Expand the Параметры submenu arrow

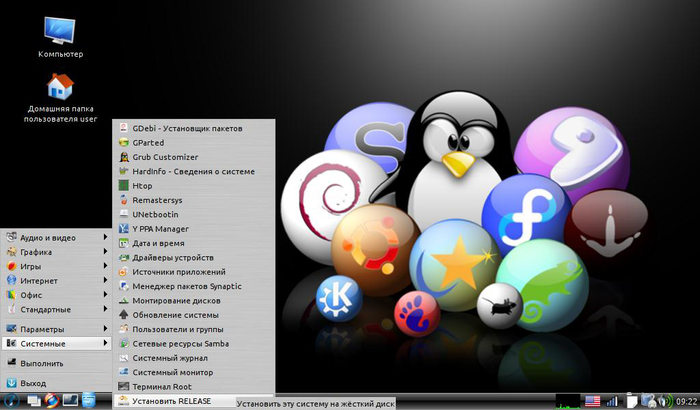coord(105,329)
